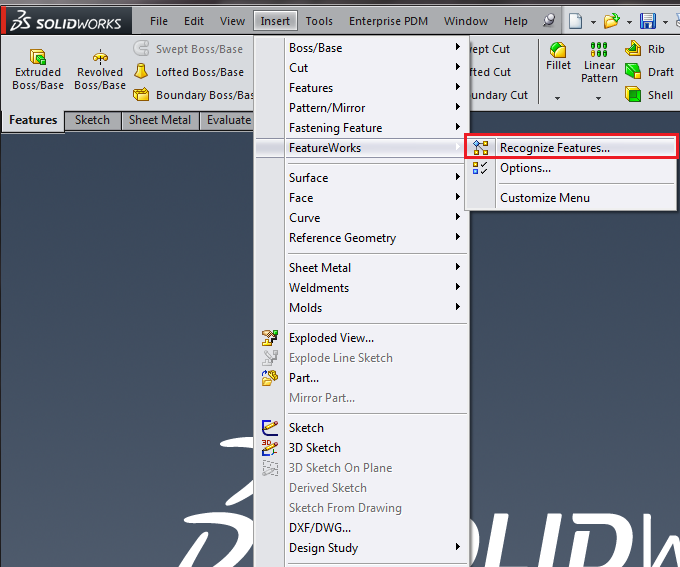Open dropdown arrow below Linear Pattern
Image resolution: width=680 pixels, height=567 pixels.
pos(599,98)
